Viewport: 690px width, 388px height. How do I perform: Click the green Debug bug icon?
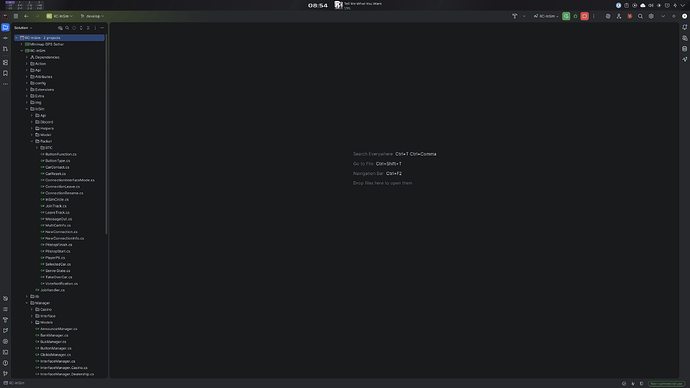tap(575, 16)
